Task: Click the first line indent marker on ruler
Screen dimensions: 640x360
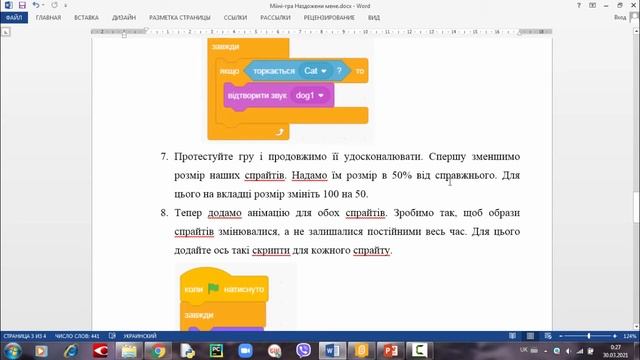Action: (x=146, y=29)
